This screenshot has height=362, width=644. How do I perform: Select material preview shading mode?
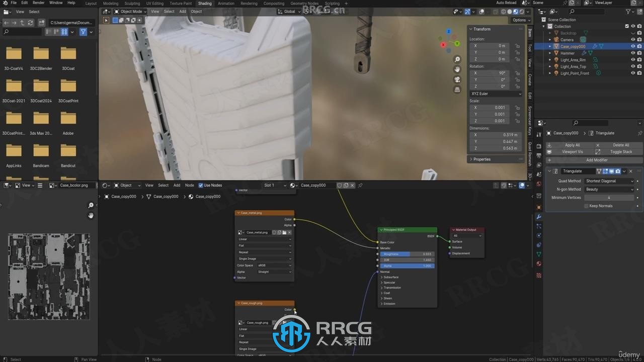coord(515,12)
